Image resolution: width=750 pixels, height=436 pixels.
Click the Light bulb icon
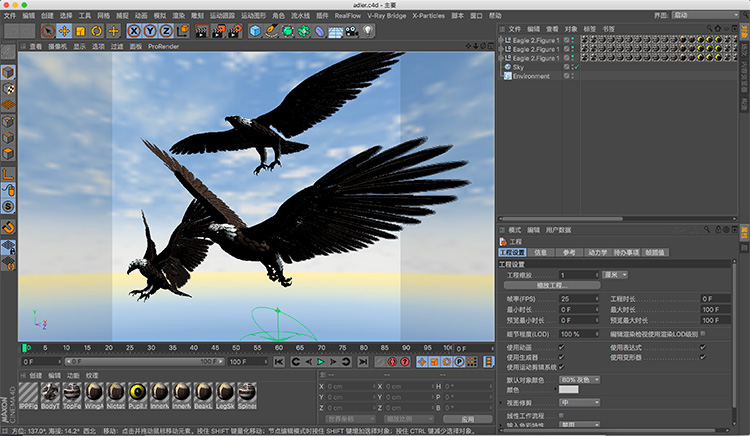tap(368, 31)
